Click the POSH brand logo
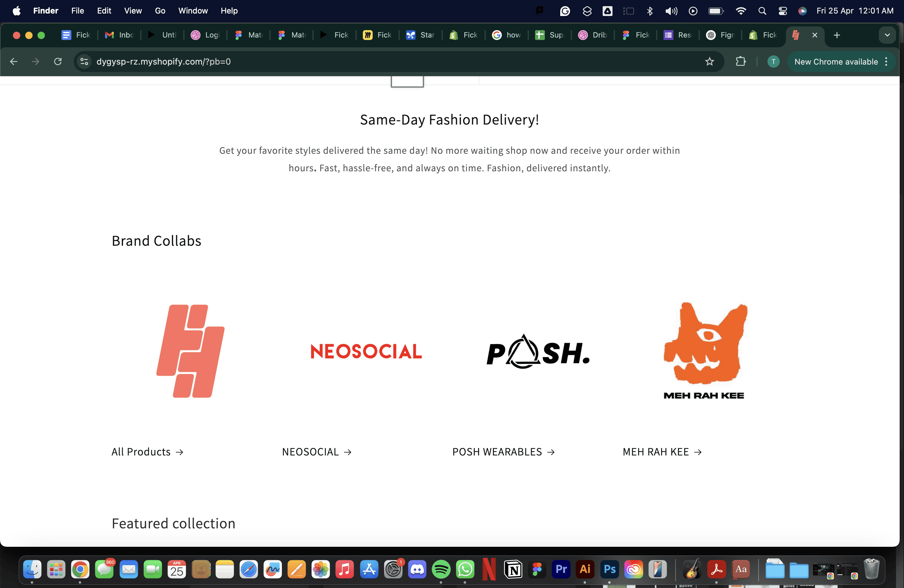The image size is (904, 588). [x=537, y=352]
